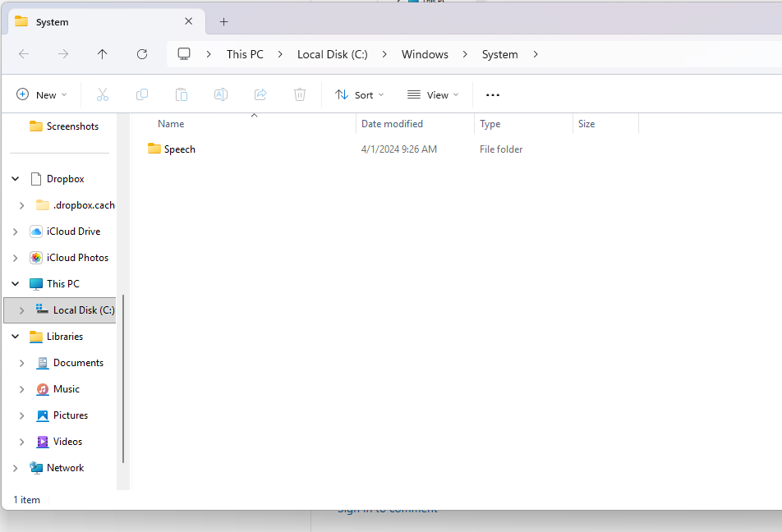Sort by Date modified column header
Viewport: 782px width, 532px height.
(392, 124)
